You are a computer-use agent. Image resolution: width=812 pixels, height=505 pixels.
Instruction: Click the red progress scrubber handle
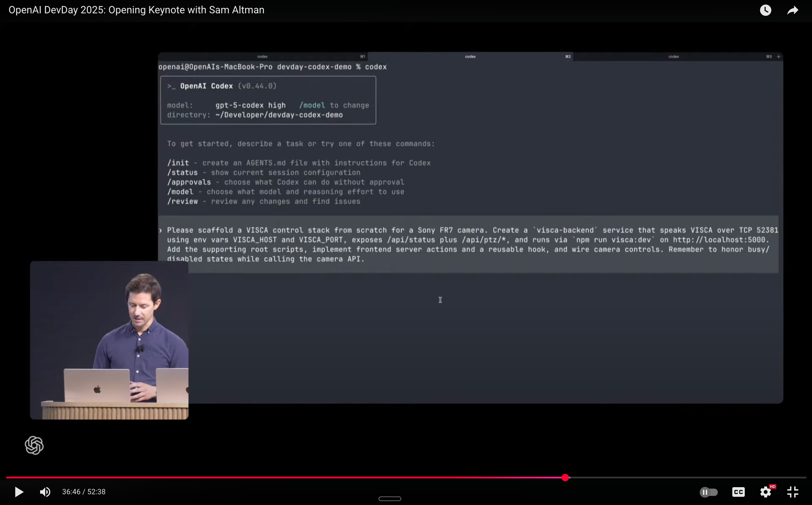[x=565, y=477]
